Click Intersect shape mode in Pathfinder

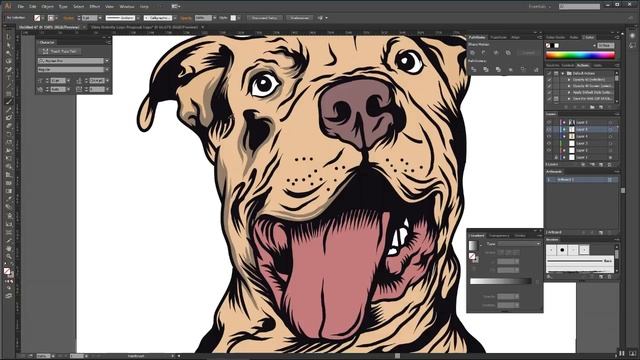coord(496,53)
